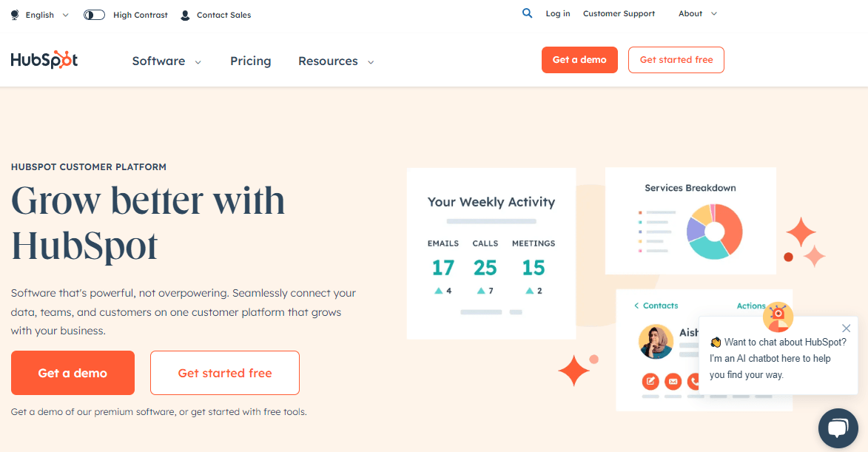Click the email icon below Aisha's avatar
Screen dimensions: 868x452
[673, 382]
